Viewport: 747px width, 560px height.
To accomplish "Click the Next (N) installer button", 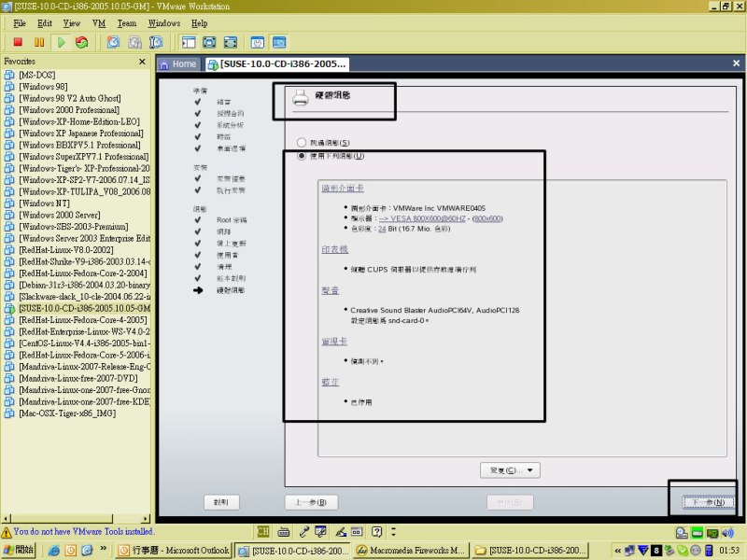I will pyautogui.click(x=708, y=502).
